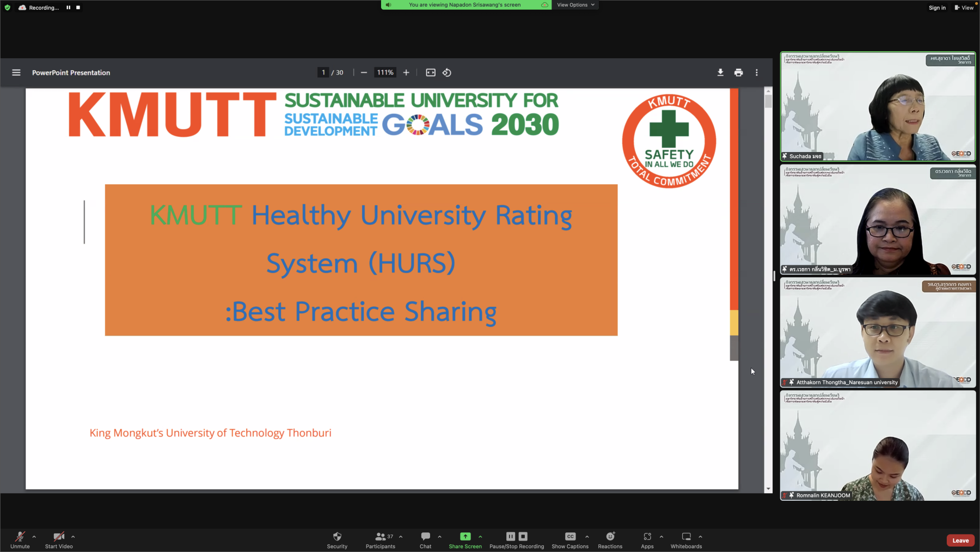Viewport: 980px width, 552px height.
Task: Zoom in the presentation document
Action: pyautogui.click(x=406, y=72)
